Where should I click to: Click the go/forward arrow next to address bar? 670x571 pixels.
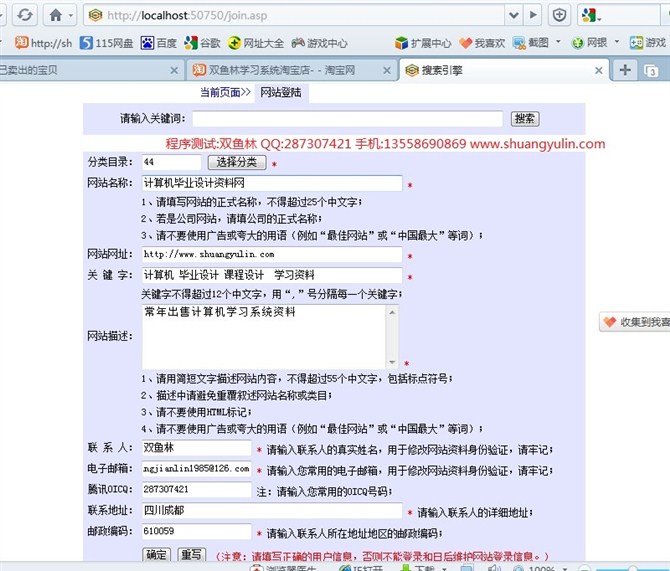click(x=533, y=15)
